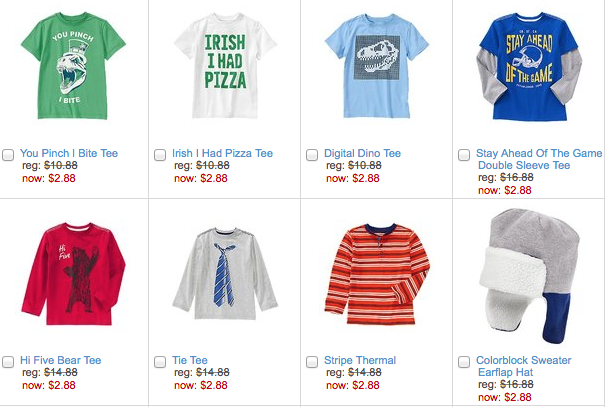
Task: Tick the Tie Tee checkbox
Action: (x=161, y=361)
